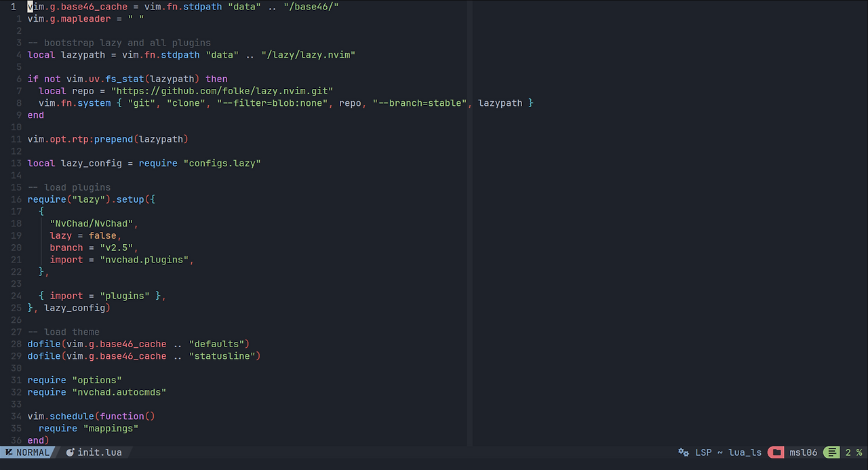Click the string "NvChad/NvChad" on line 18
The width and height of the screenshot is (868, 470).
[91, 223]
